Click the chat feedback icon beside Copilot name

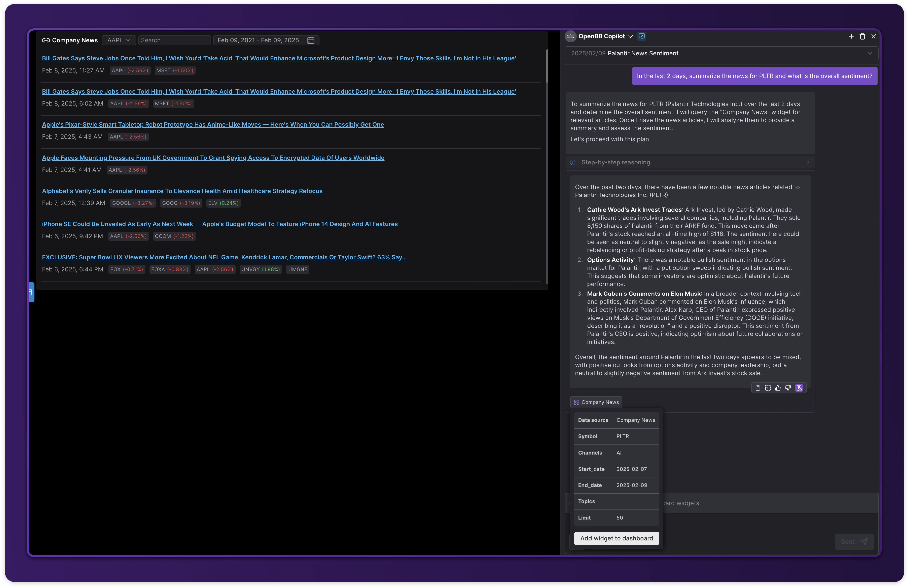642,36
